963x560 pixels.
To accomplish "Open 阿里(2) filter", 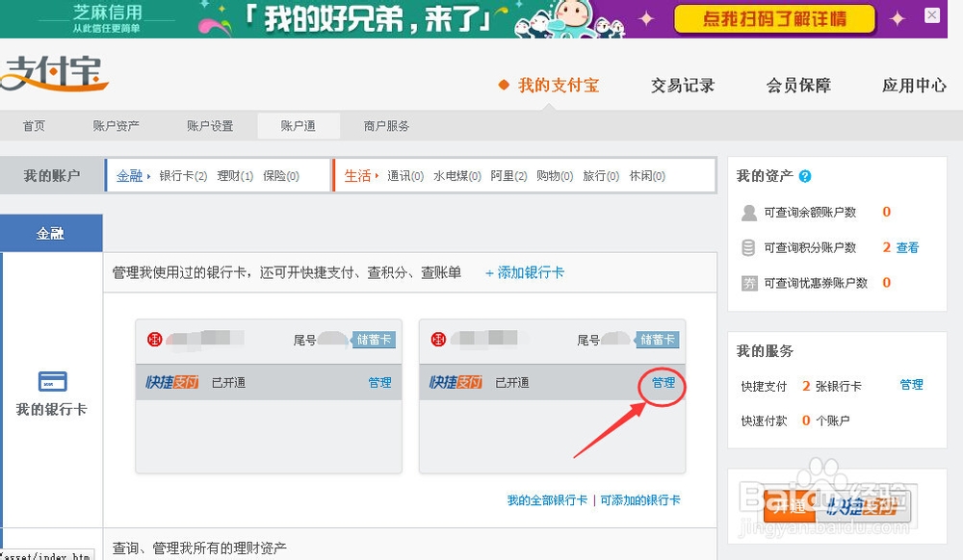I will pos(508,176).
